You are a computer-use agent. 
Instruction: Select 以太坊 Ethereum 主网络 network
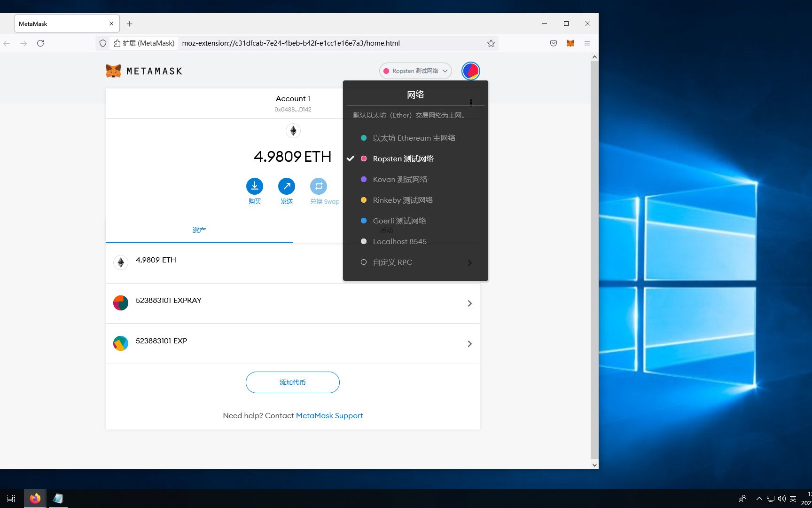(415, 138)
